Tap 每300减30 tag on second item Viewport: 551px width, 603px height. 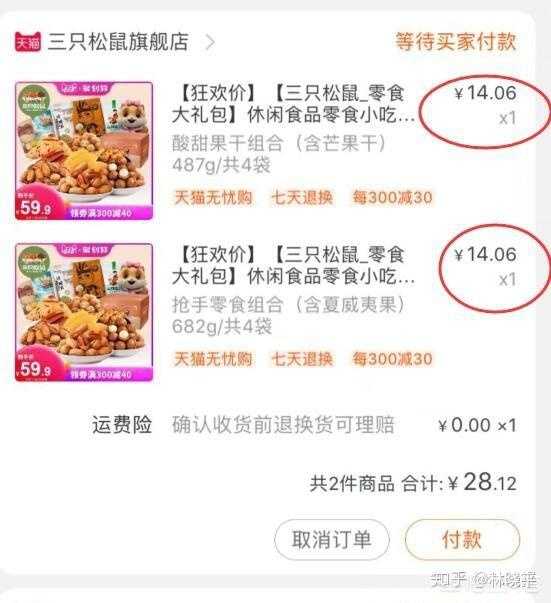pos(393,359)
